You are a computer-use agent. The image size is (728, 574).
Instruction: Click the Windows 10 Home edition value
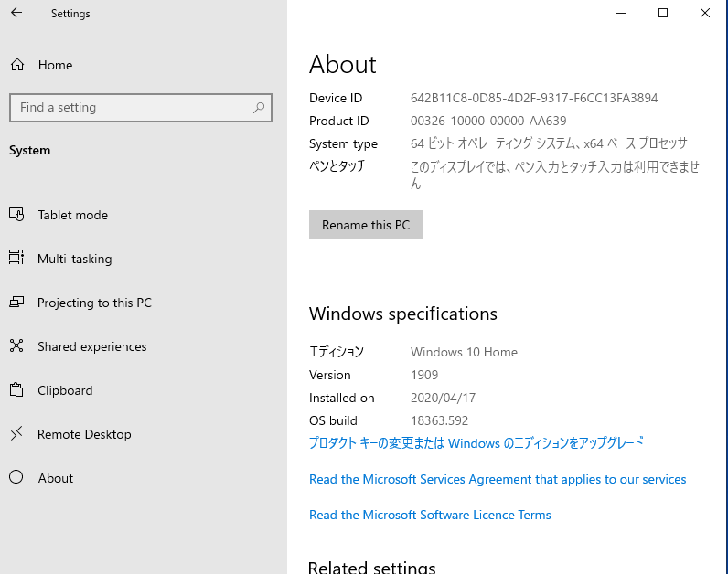point(464,352)
